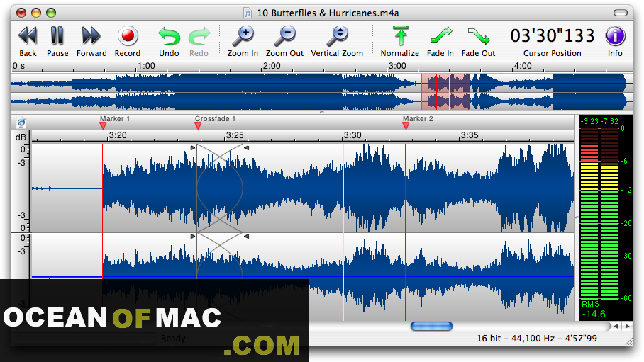Open the Info panel
Screen dimensions: 644x362
(615, 35)
